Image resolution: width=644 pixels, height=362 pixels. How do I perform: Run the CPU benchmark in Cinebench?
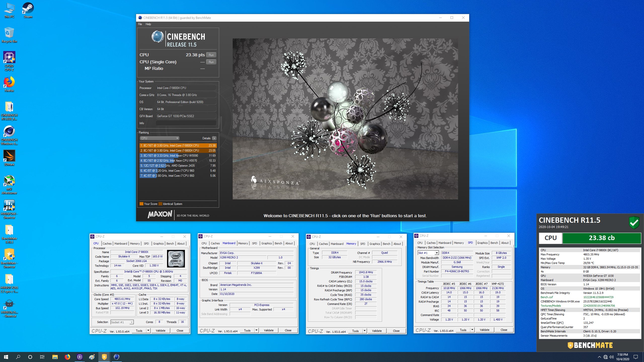(x=211, y=55)
